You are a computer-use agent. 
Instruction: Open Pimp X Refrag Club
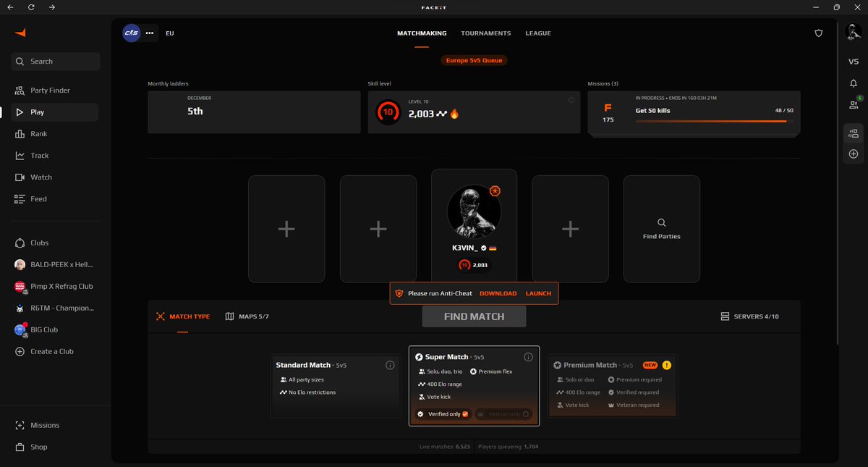55,287
